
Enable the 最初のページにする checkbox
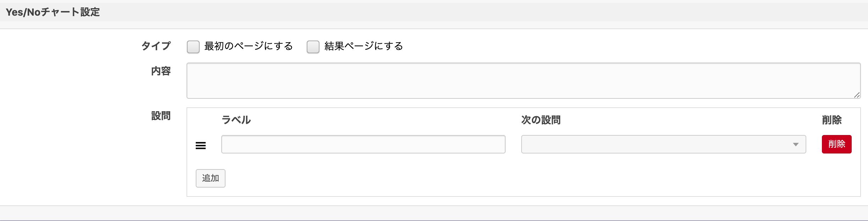coord(193,47)
